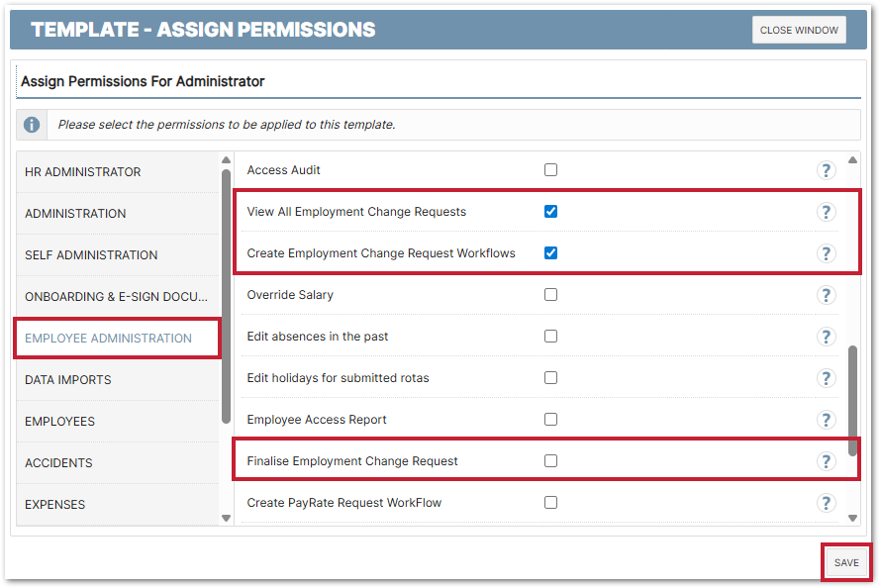Image resolution: width=880 pixels, height=588 pixels.
Task: Open help for Finalise Employment Change Request
Action: [826, 461]
